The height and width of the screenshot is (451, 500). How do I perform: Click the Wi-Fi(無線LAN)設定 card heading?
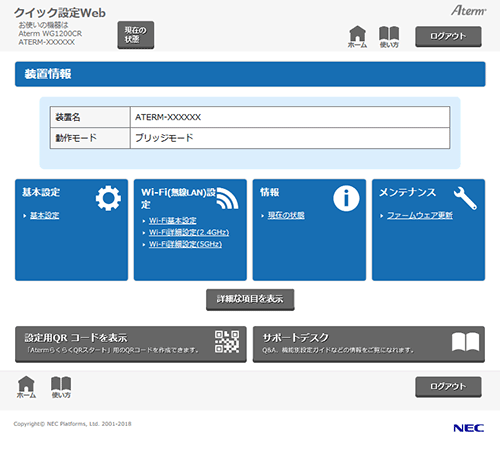tap(178, 198)
